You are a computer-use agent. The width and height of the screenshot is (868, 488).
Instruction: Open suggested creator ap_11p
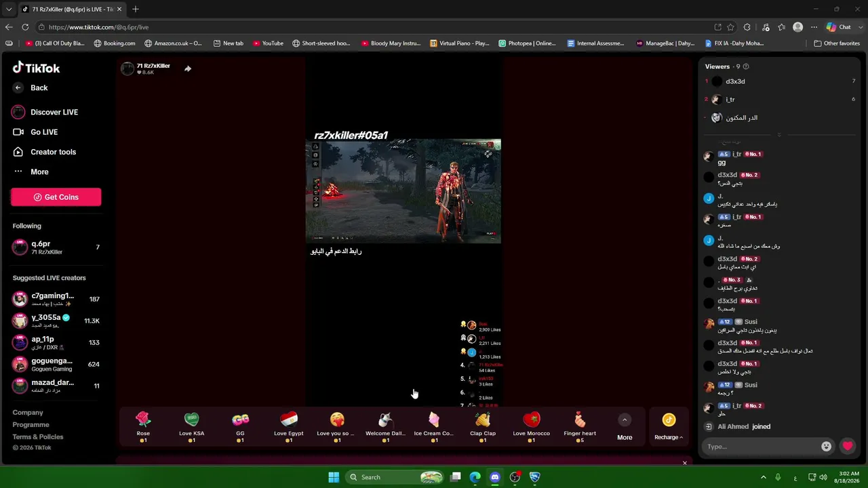[56, 342]
